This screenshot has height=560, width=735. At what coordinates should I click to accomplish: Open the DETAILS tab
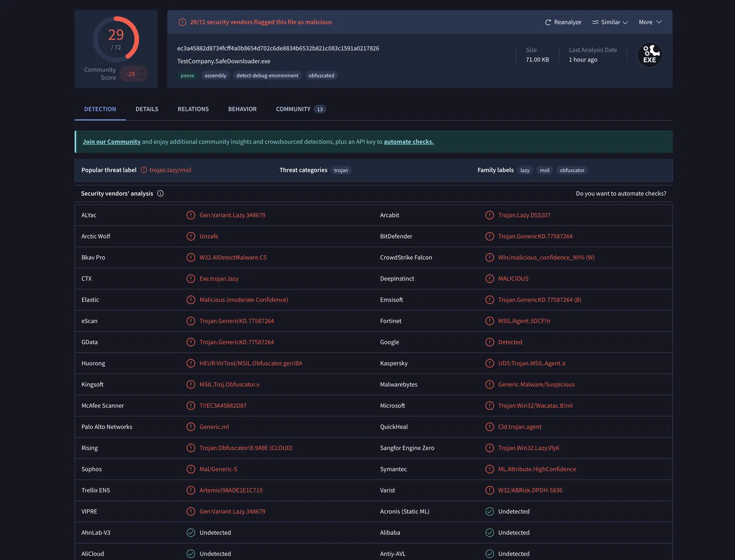[x=147, y=109]
